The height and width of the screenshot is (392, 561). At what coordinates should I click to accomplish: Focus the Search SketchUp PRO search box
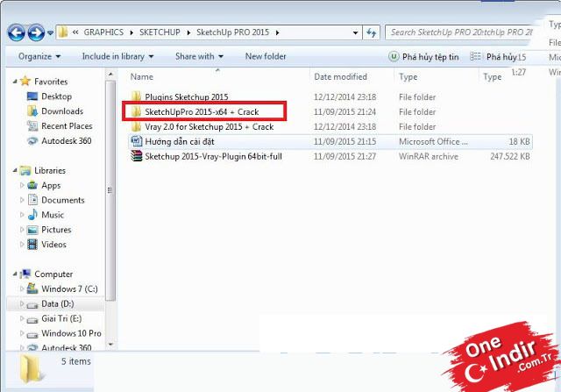tap(460, 32)
